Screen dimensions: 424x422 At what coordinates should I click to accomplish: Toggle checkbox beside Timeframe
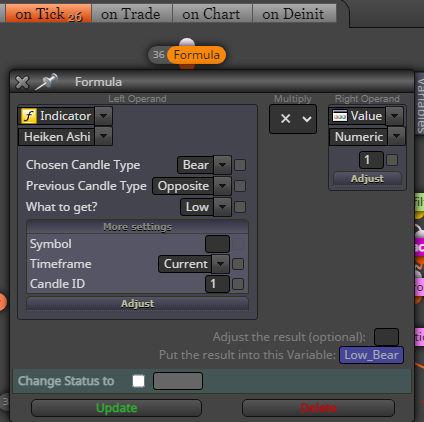pyautogui.click(x=238, y=264)
